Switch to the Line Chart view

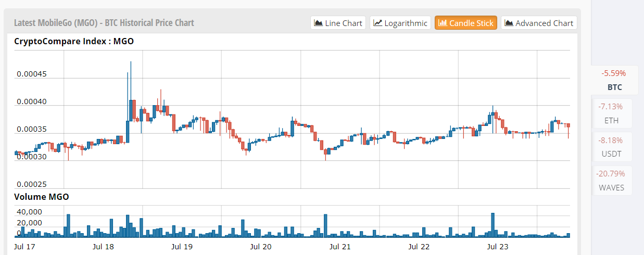tap(338, 23)
